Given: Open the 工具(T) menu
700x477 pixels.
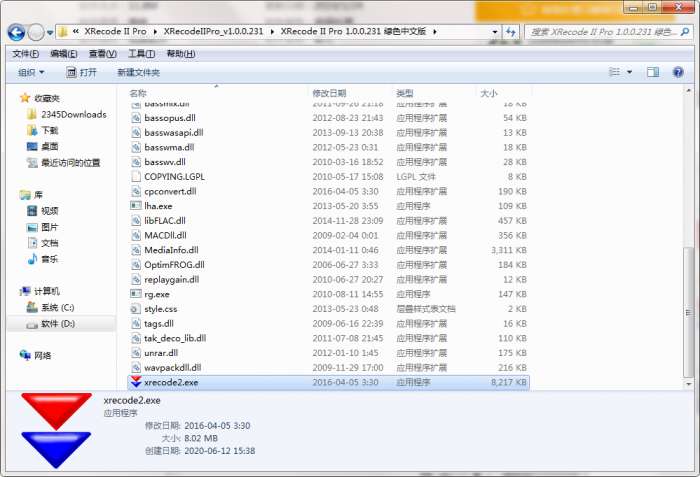Looking at the screenshot, I should click(x=142, y=54).
